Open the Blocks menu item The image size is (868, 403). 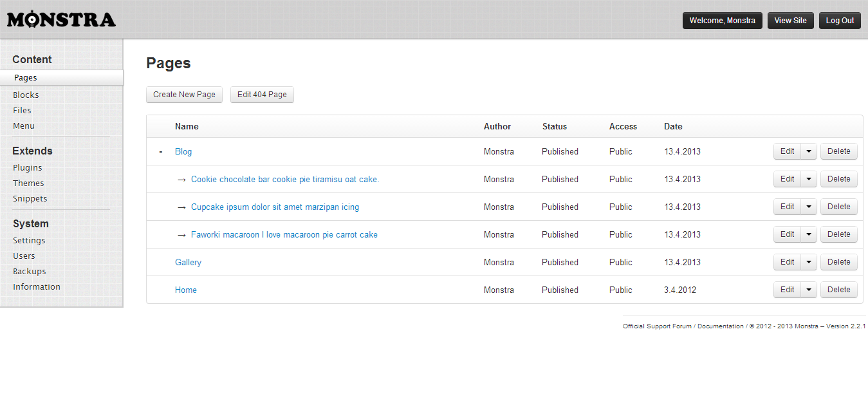point(26,95)
